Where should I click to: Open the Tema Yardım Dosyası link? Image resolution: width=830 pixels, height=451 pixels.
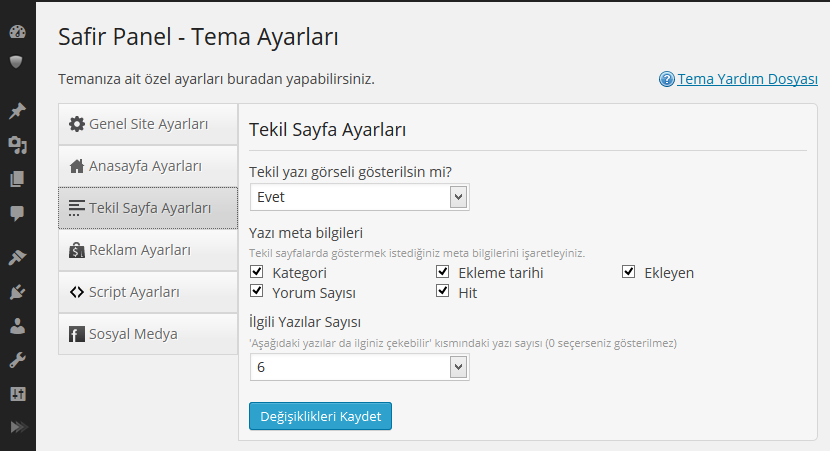tap(747, 79)
